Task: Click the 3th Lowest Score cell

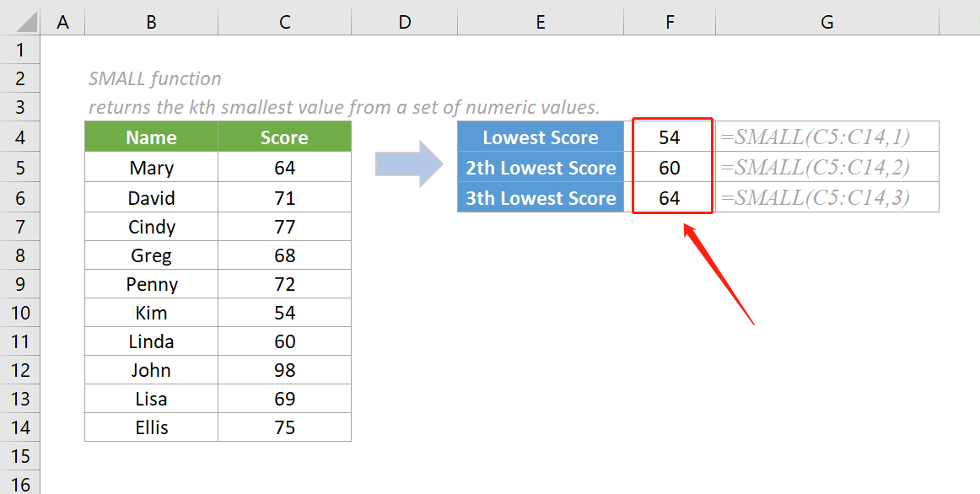Action: [540, 197]
